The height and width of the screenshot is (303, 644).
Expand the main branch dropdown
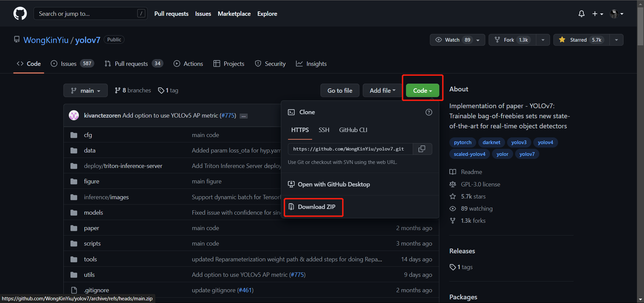click(86, 91)
